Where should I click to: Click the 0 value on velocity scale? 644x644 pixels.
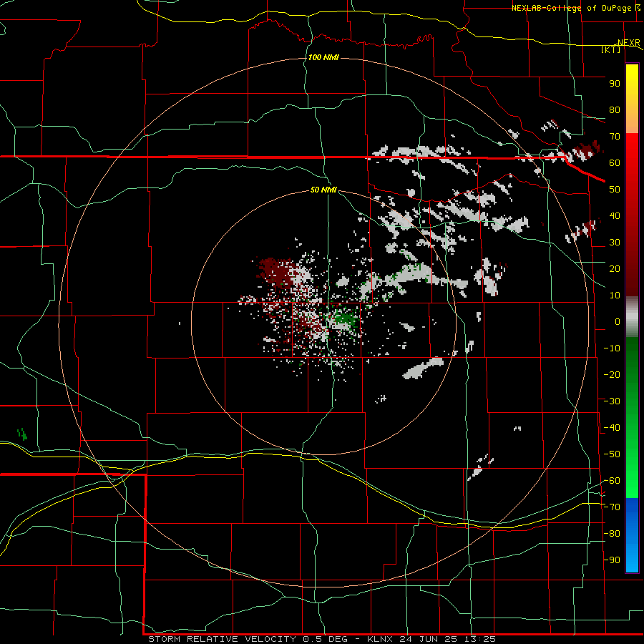[618, 321]
